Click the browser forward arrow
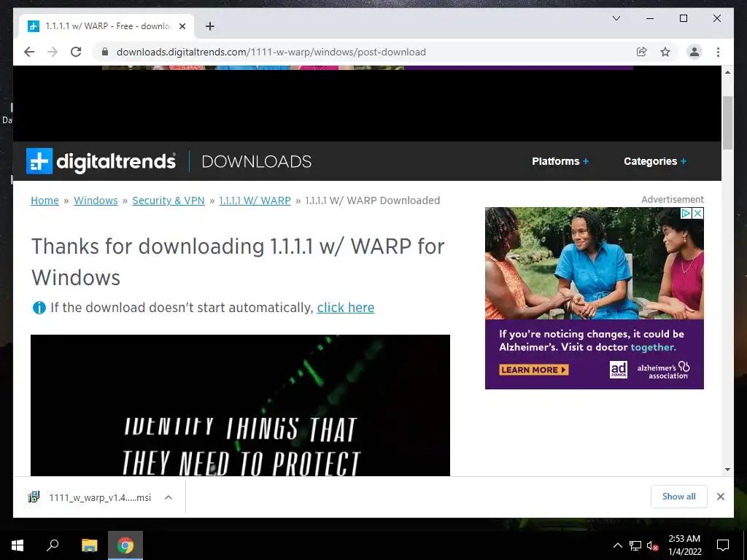The image size is (747, 560). point(53,52)
